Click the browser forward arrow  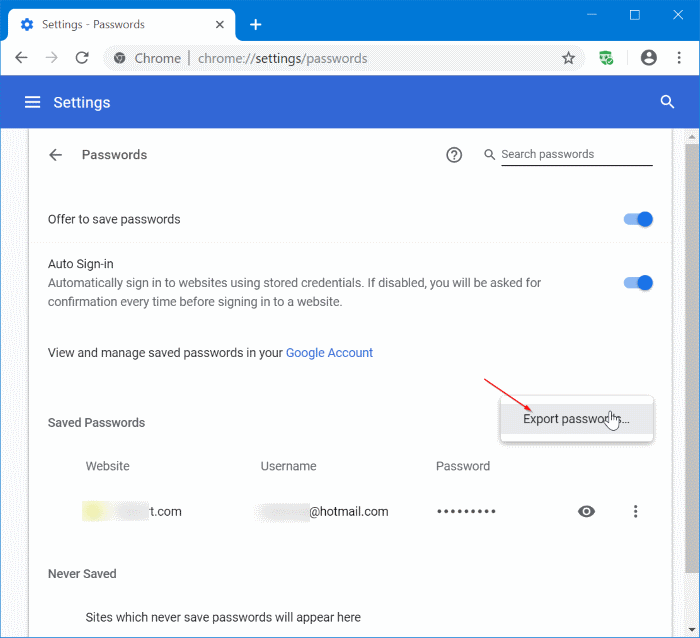pos(52,58)
